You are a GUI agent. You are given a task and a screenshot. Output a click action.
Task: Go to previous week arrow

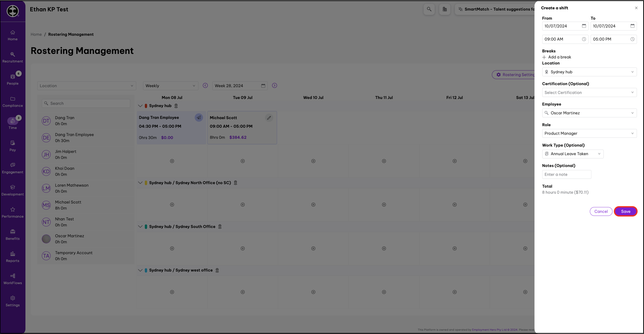pos(205,86)
